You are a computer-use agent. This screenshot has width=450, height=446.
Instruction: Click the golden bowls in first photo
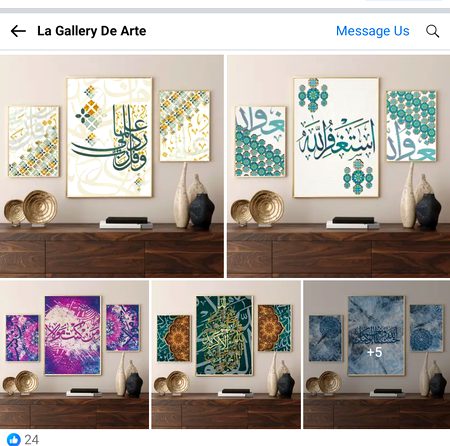(x=31, y=208)
